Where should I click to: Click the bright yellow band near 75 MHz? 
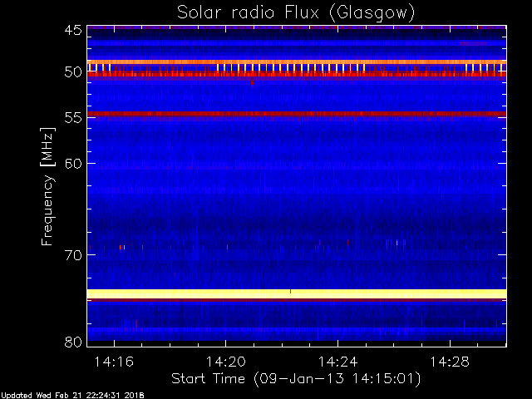[297, 293]
